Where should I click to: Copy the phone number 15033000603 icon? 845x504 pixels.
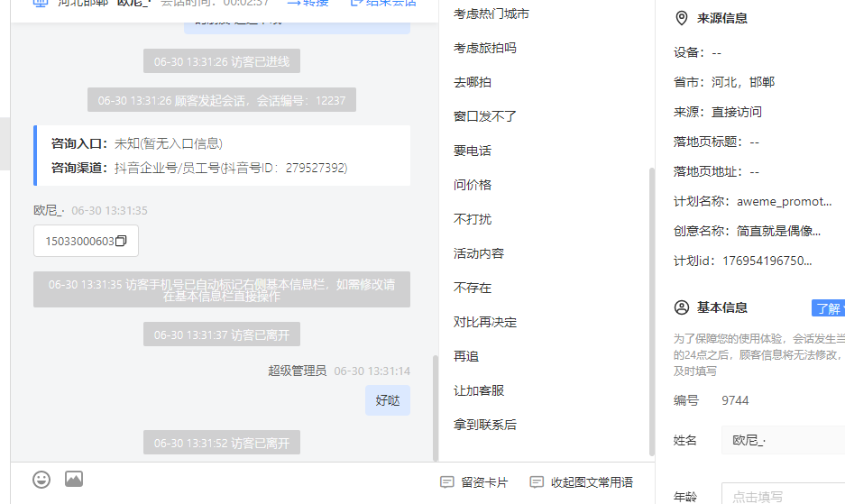pyautogui.click(x=121, y=241)
